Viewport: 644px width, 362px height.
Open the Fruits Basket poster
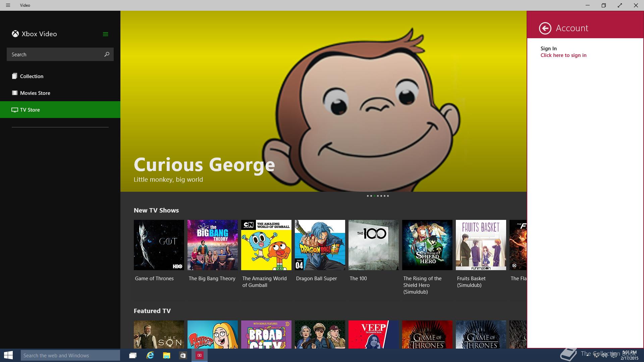pyautogui.click(x=481, y=245)
